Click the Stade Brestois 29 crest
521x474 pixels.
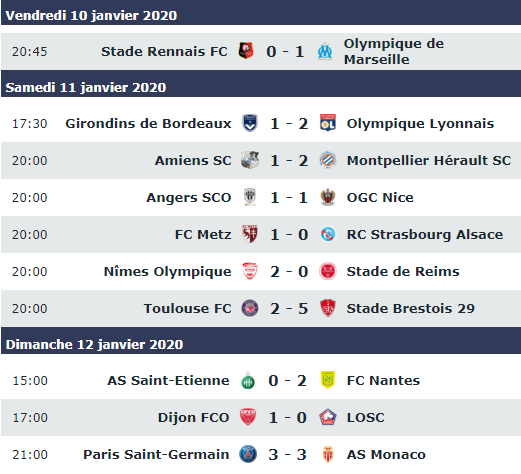click(x=328, y=308)
